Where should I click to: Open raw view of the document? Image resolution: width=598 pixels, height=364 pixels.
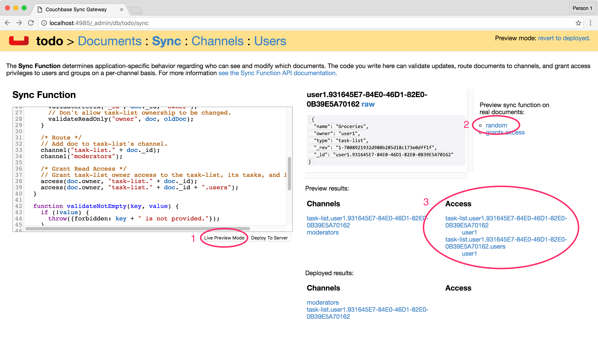point(368,104)
